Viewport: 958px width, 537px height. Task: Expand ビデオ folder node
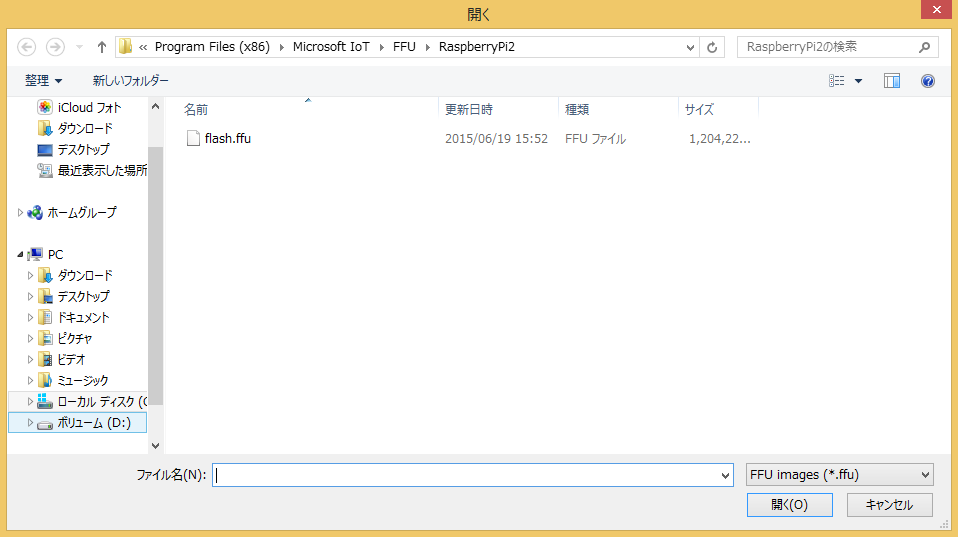tap(30, 359)
